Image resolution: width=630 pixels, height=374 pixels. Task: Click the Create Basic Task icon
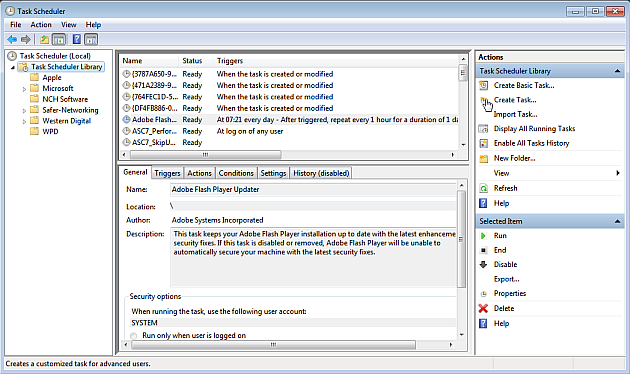[x=484, y=86]
